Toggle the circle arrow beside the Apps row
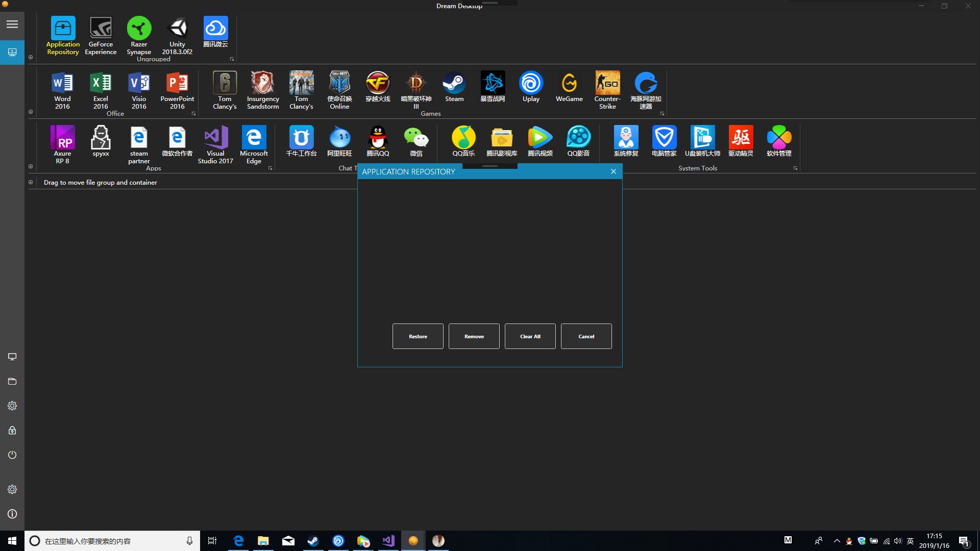The height and width of the screenshot is (551, 980). 31,166
